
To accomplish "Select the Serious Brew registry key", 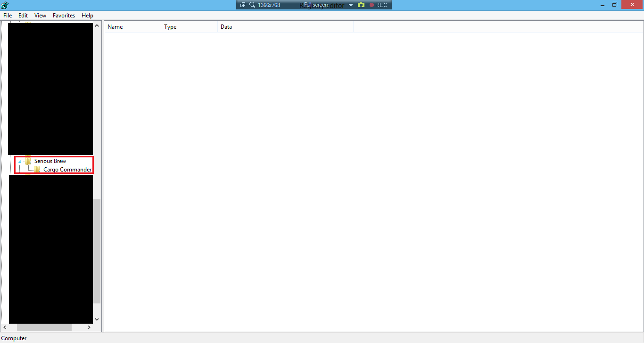I will click(x=50, y=161).
